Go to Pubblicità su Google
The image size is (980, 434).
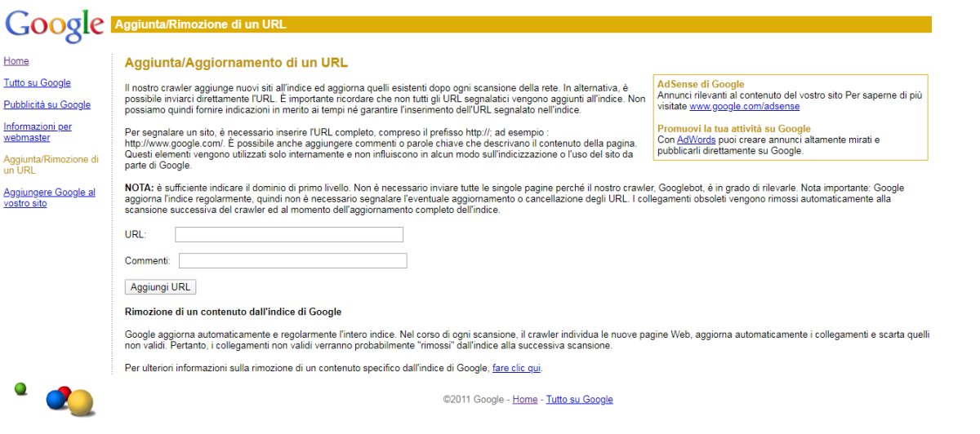pos(47,105)
